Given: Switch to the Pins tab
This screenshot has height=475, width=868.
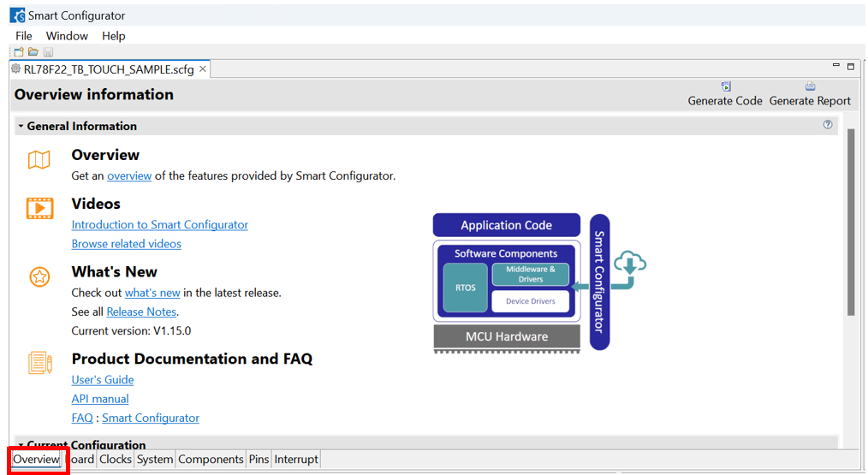Looking at the screenshot, I should click(x=259, y=459).
